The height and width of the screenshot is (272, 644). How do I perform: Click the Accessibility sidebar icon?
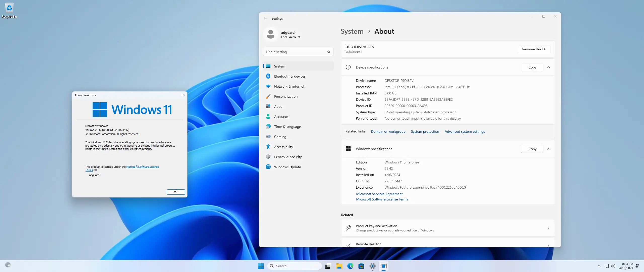[x=268, y=147]
